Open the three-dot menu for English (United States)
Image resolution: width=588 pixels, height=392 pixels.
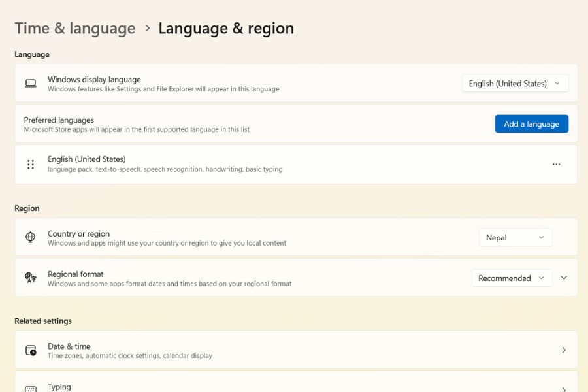click(556, 165)
